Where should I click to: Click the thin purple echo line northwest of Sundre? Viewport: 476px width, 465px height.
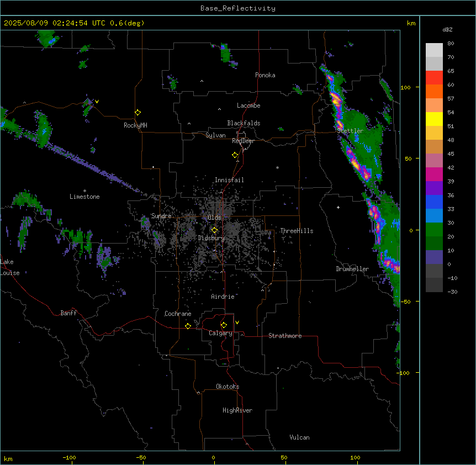click(x=97, y=170)
